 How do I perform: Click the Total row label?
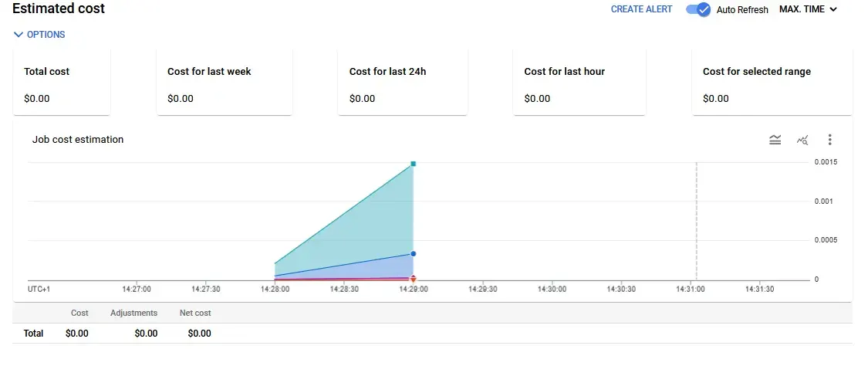(33, 334)
